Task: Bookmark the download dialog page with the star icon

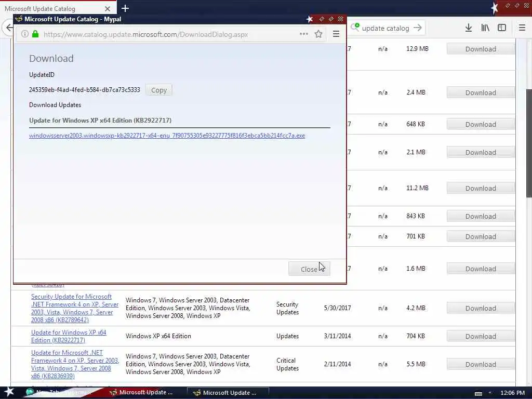Action: 318,34
